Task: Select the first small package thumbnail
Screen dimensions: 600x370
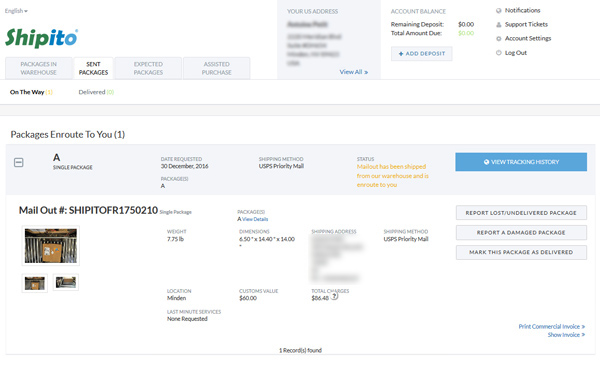Action: click(x=34, y=283)
